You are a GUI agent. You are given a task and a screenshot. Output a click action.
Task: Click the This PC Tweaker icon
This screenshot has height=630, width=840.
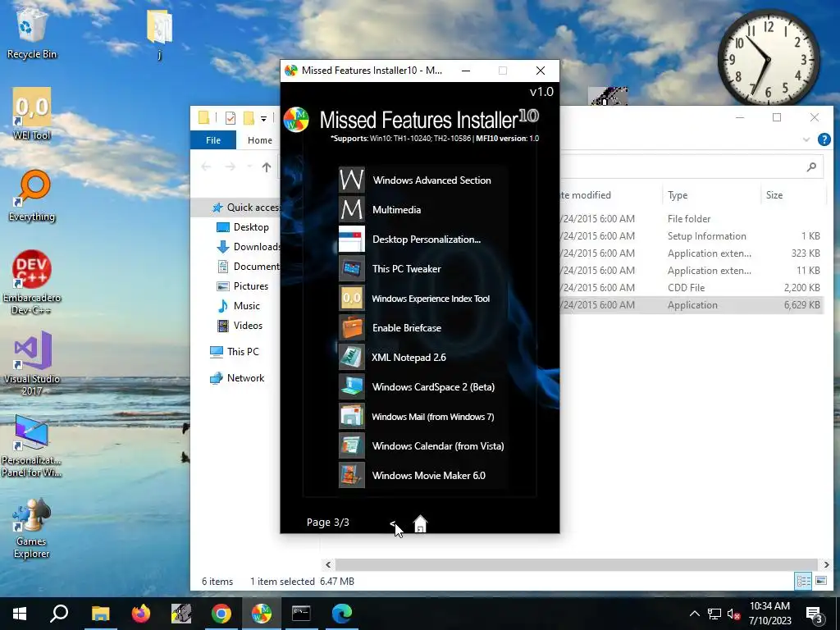351,268
